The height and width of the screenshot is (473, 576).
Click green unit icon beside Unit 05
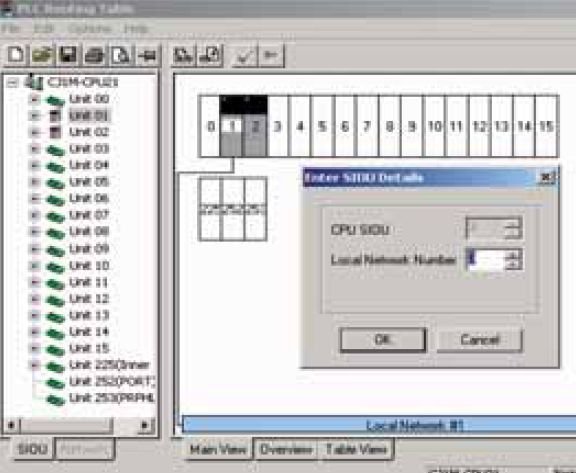click(55, 183)
